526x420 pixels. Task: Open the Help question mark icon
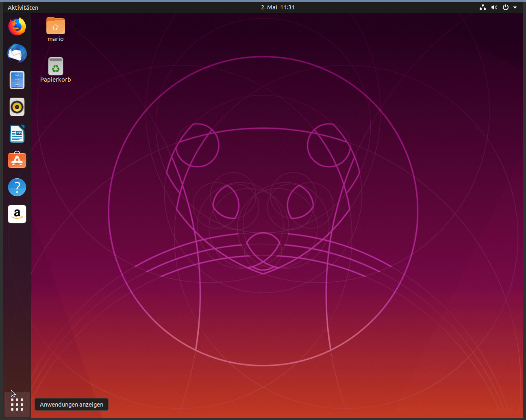[x=17, y=187]
